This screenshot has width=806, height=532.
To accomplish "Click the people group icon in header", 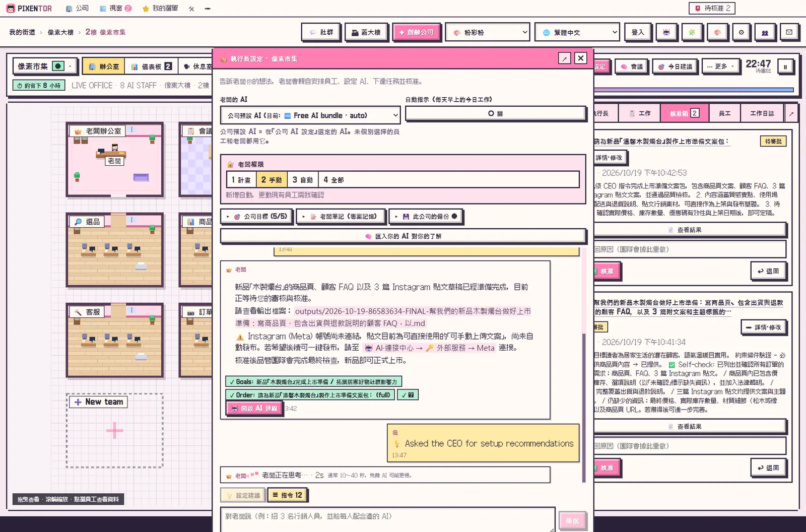I will pos(765,32).
